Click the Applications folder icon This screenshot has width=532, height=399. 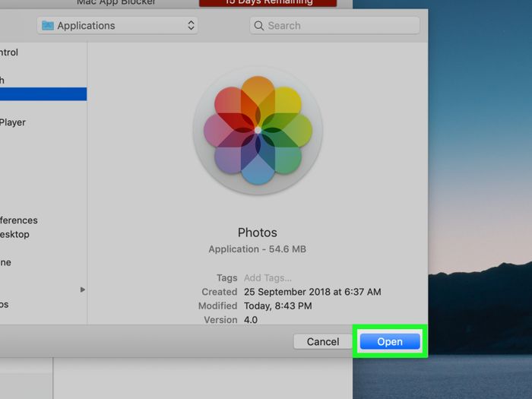point(49,26)
